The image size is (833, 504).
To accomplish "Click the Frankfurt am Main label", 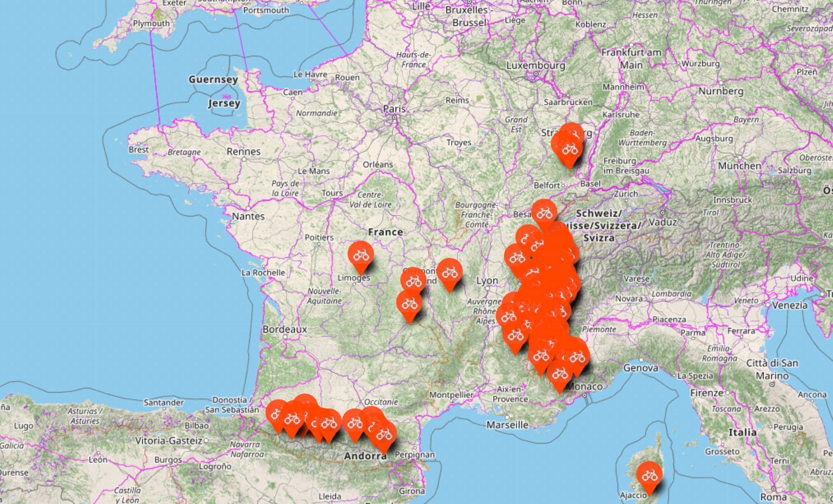I will pos(631,59).
